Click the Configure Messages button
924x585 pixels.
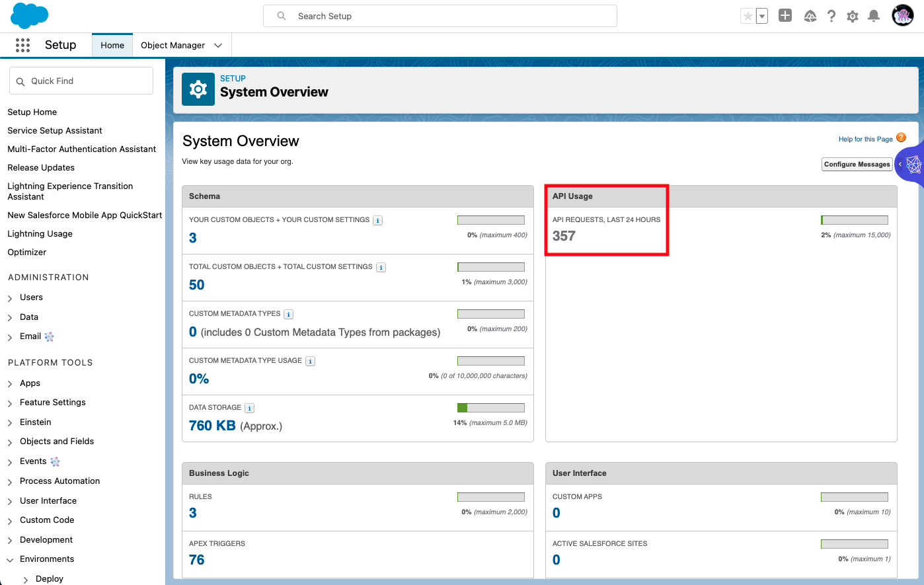coord(857,164)
